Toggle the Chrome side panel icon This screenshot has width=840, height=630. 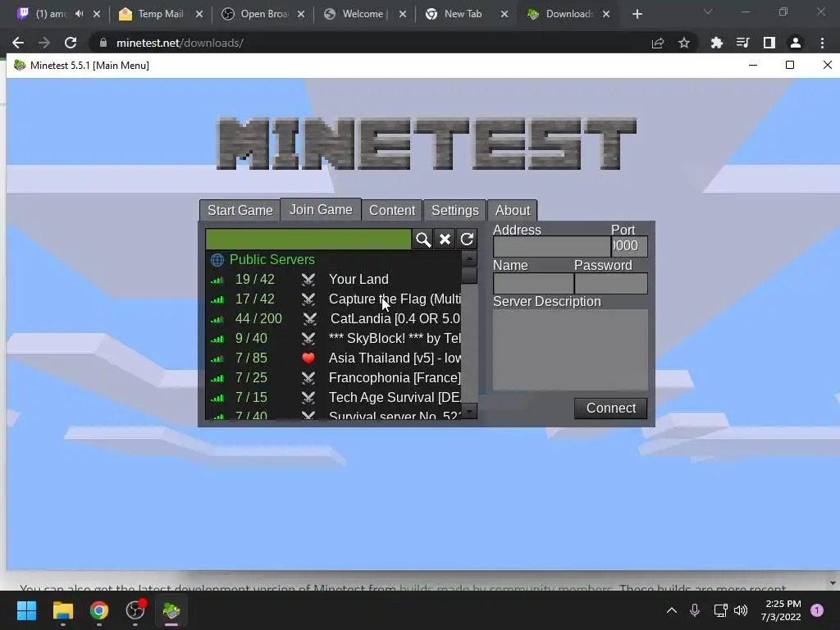769,43
